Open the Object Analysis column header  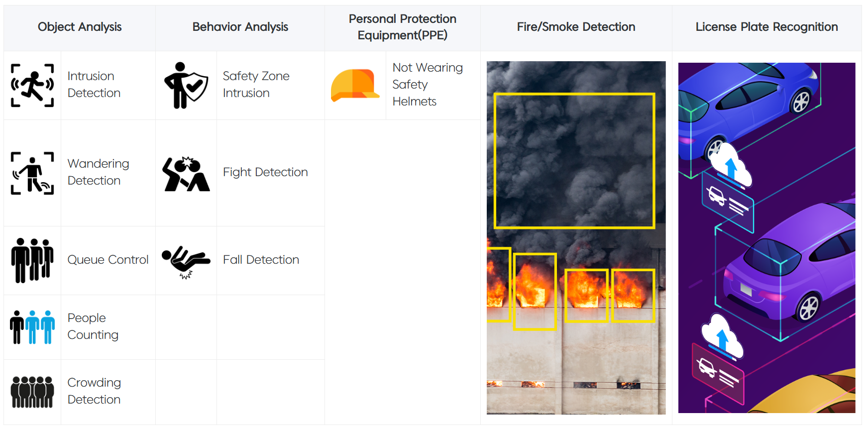(80, 27)
